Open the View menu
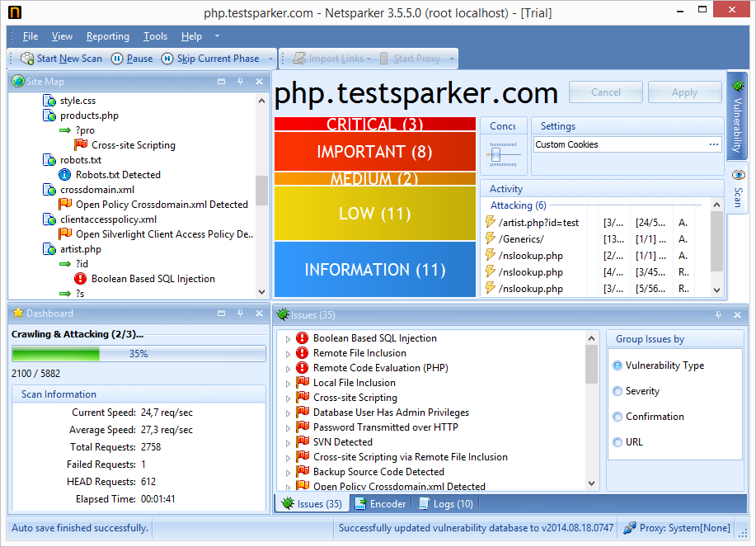Screen dimensions: 756x547 [x=62, y=36]
